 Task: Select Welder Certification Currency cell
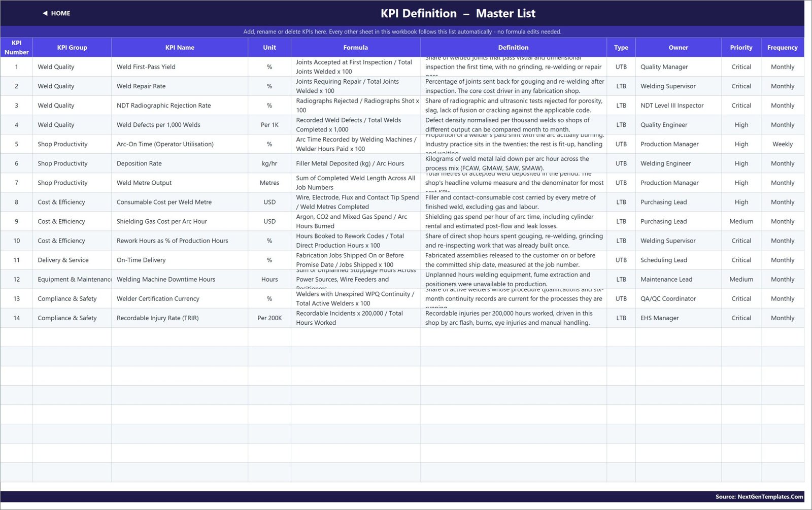[x=180, y=298]
